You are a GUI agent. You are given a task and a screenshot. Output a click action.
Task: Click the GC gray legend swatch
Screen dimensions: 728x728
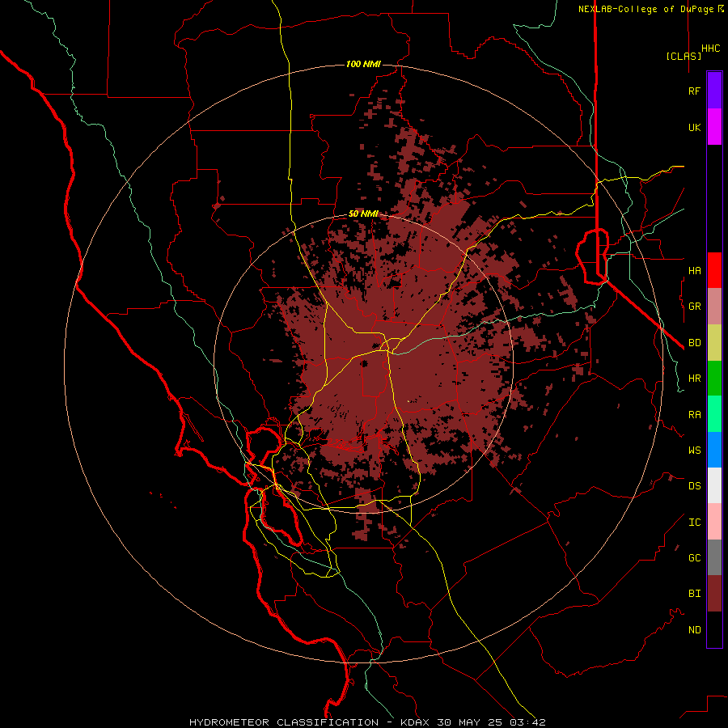pyautogui.click(x=714, y=557)
